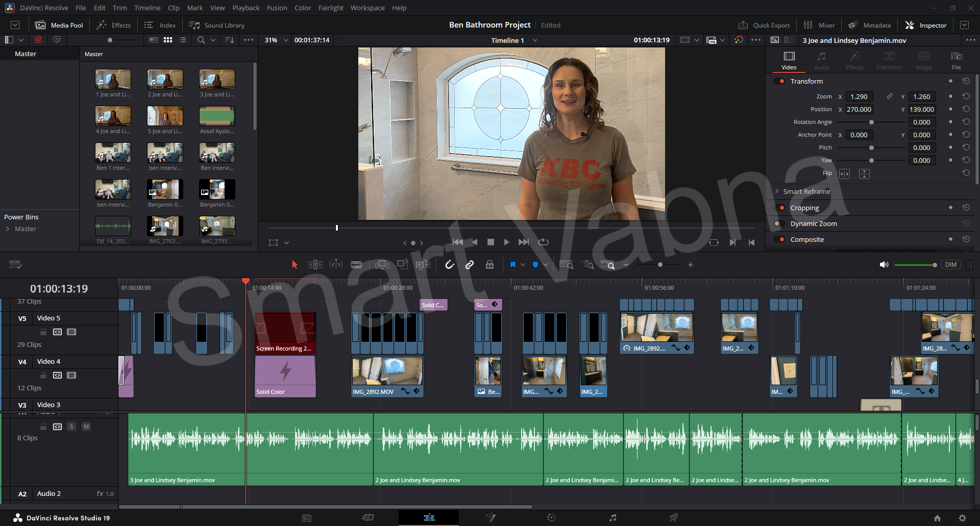Click Mute volume speaker icon
This screenshot has width=980, height=526.
[x=884, y=264]
